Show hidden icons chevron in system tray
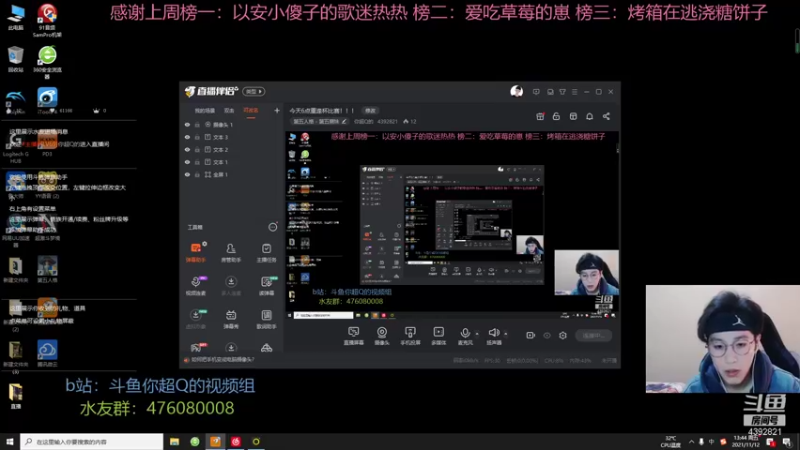 coord(691,441)
